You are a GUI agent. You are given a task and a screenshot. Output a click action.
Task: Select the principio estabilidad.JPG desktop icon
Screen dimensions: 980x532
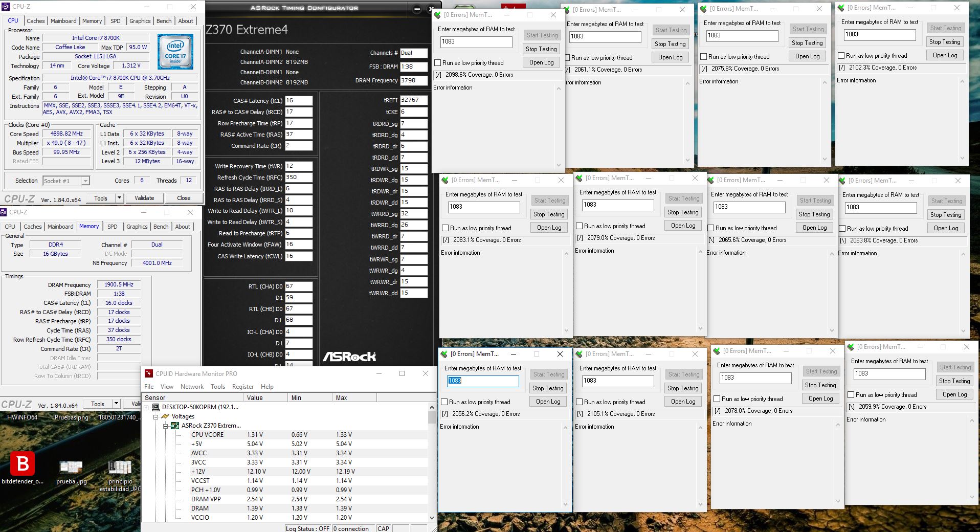pyautogui.click(x=120, y=476)
